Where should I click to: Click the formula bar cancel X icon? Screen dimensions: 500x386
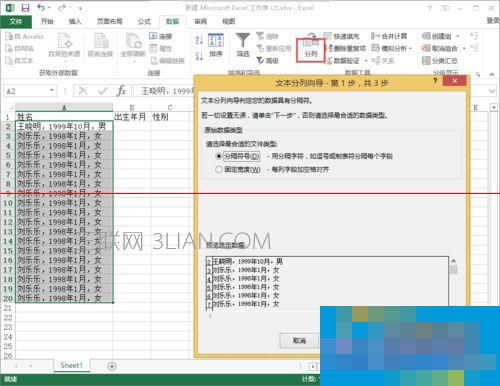point(83,91)
